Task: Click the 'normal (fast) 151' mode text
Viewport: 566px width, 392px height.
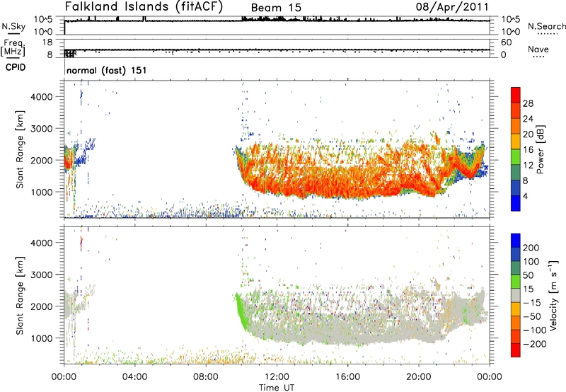Action: [107, 70]
